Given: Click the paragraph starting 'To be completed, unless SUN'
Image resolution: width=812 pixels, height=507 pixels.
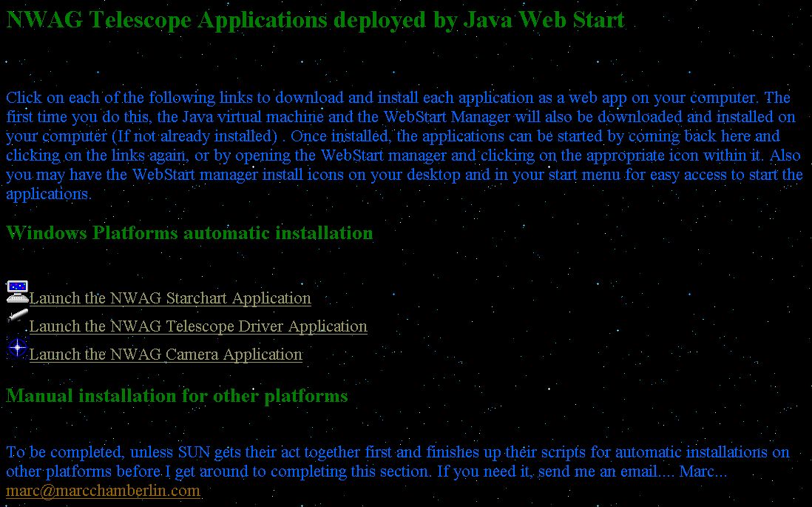Looking at the screenshot, I should tap(398, 461).
